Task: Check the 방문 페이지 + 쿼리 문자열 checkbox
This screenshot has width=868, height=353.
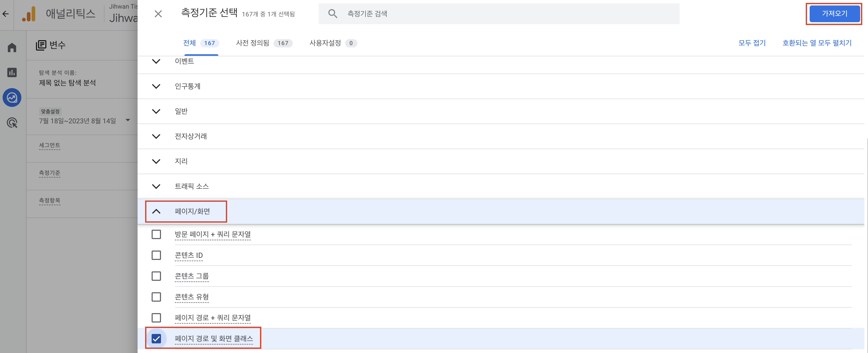Action: (156, 234)
